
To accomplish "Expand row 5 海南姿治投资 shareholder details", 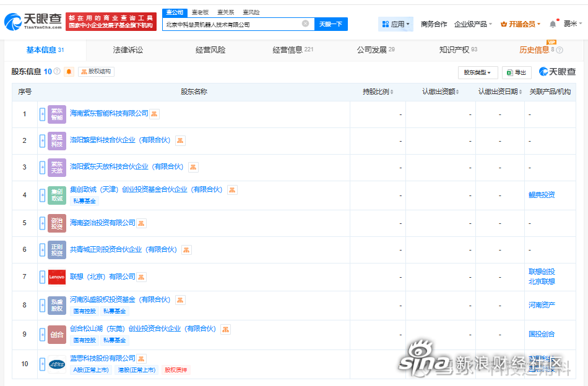I will [x=42, y=223].
